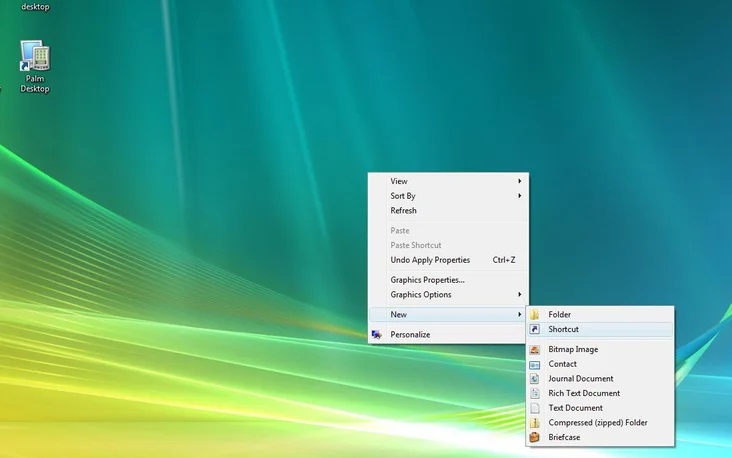The height and width of the screenshot is (458, 732).
Task: Create a new Briefcase
Action: (600, 437)
